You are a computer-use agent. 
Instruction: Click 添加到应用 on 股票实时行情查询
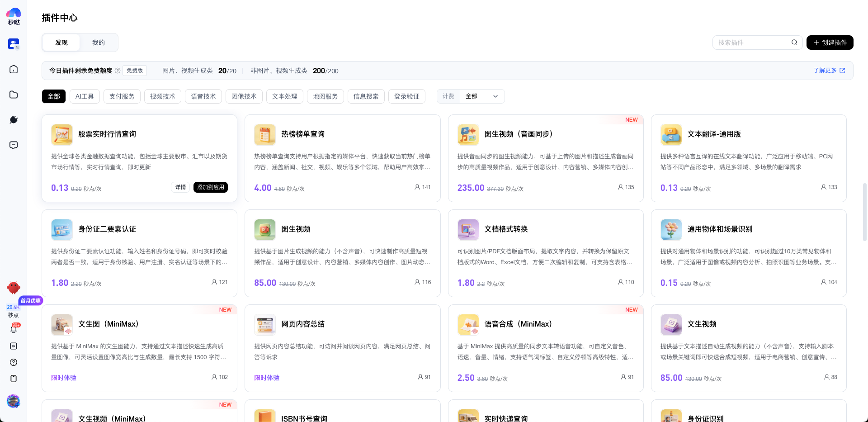tap(210, 187)
